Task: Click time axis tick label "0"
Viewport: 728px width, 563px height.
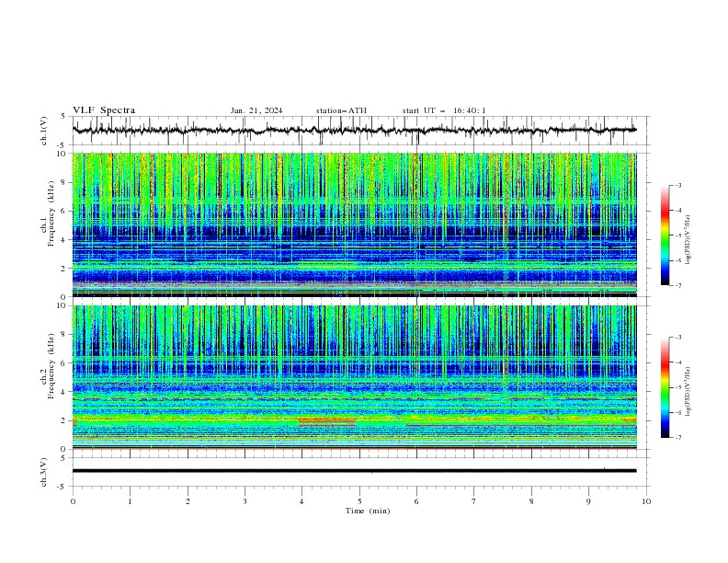Action: pyautogui.click(x=73, y=501)
